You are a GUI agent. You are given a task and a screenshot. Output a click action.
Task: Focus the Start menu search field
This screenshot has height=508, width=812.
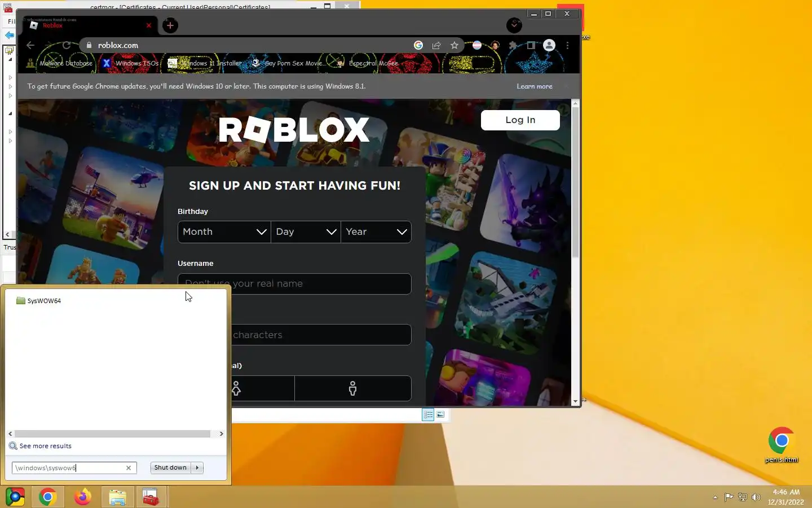[x=68, y=468]
